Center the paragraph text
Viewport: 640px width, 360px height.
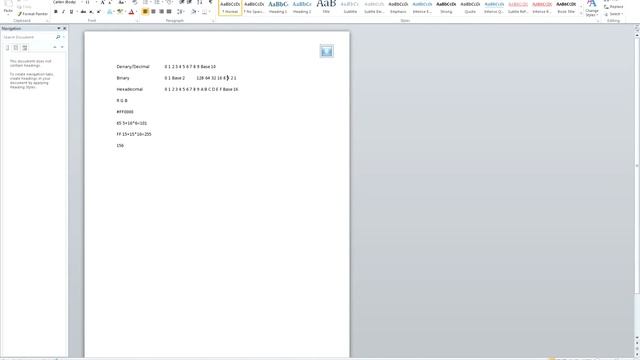153,12
